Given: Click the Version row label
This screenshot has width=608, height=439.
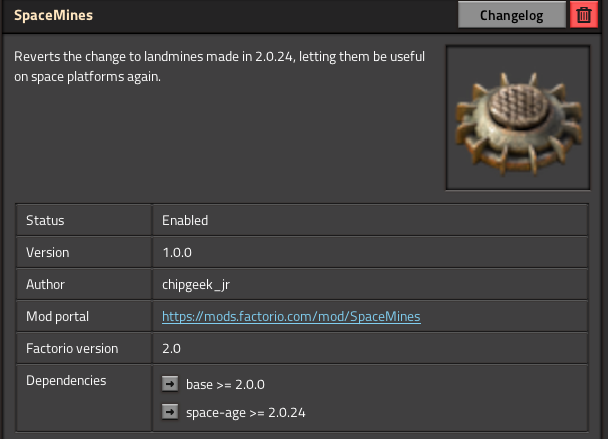Looking at the screenshot, I should click(x=48, y=252).
